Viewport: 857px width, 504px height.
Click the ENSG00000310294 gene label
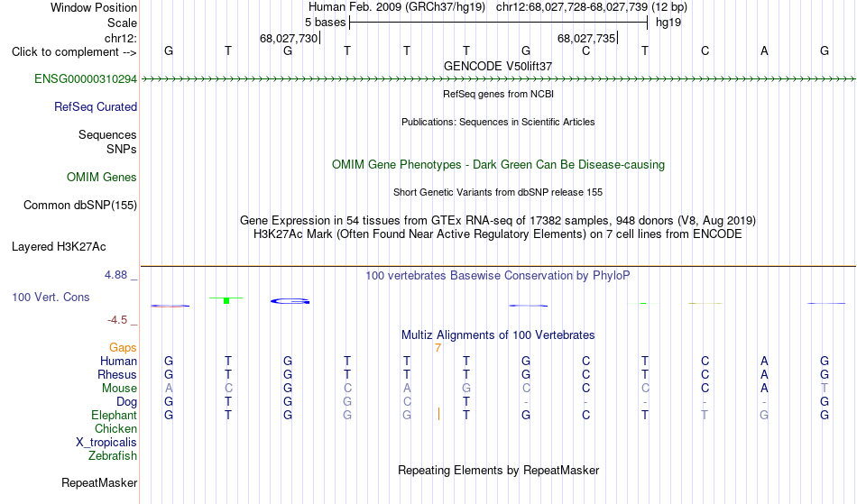(x=86, y=79)
